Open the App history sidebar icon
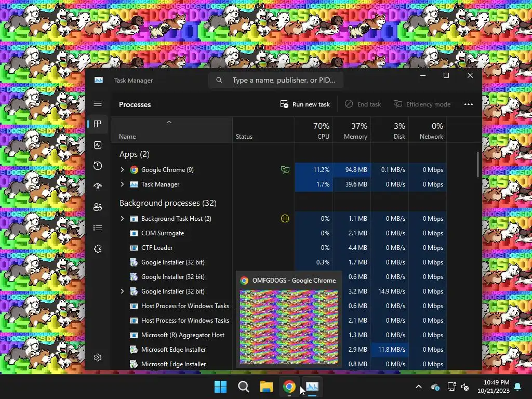The height and width of the screenshot is (399, 532). pyautogui.click(x=98, y=166)
